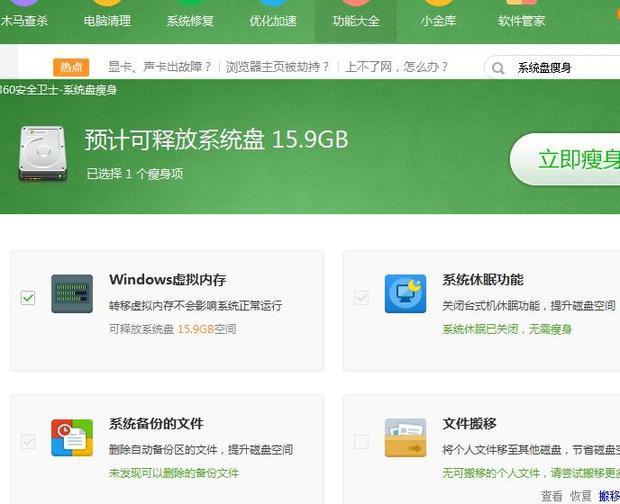
Task: Click the orange 15.9GB value
Action: pos(195,329)
